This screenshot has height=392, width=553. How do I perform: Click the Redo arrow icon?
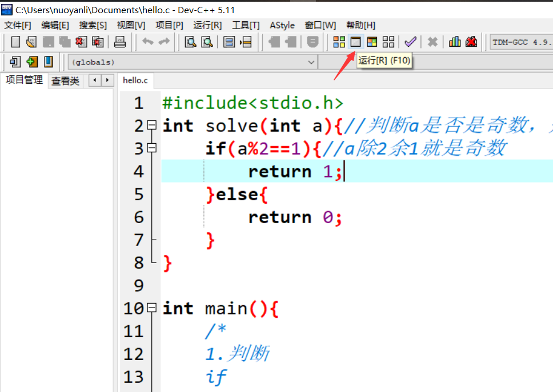coord(164,42)
